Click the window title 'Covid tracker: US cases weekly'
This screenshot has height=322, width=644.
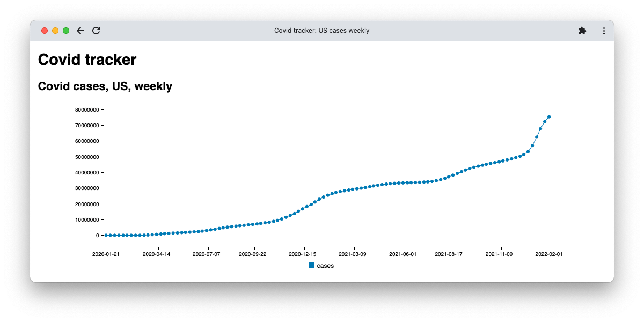pyautogui.click(x=322, y=31)
